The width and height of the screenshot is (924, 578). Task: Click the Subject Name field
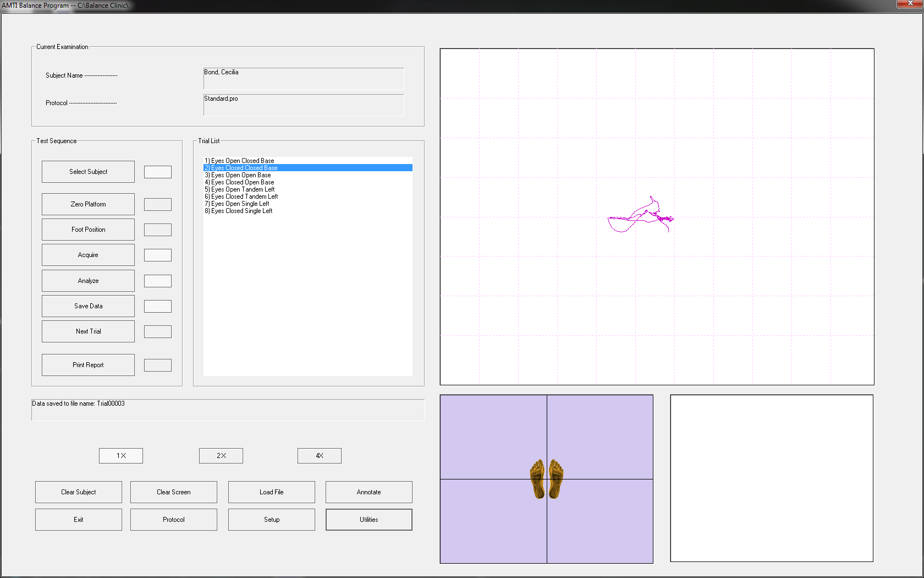click(304, 78)
